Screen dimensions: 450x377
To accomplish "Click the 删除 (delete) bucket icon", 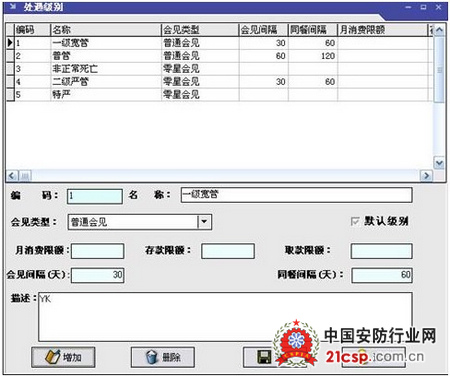I will [151, 357].
